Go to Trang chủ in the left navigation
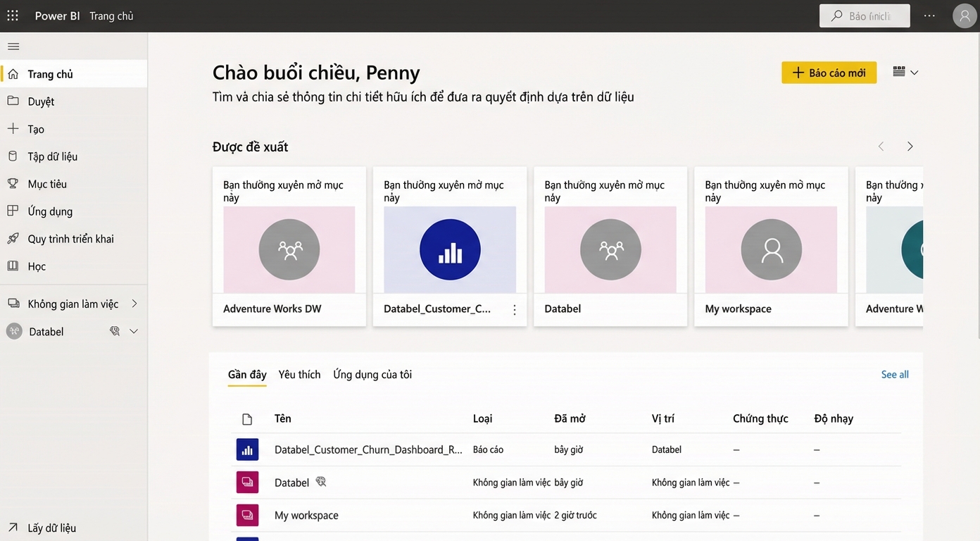Viewport: 980px width, 541px height. coord(74,74)
